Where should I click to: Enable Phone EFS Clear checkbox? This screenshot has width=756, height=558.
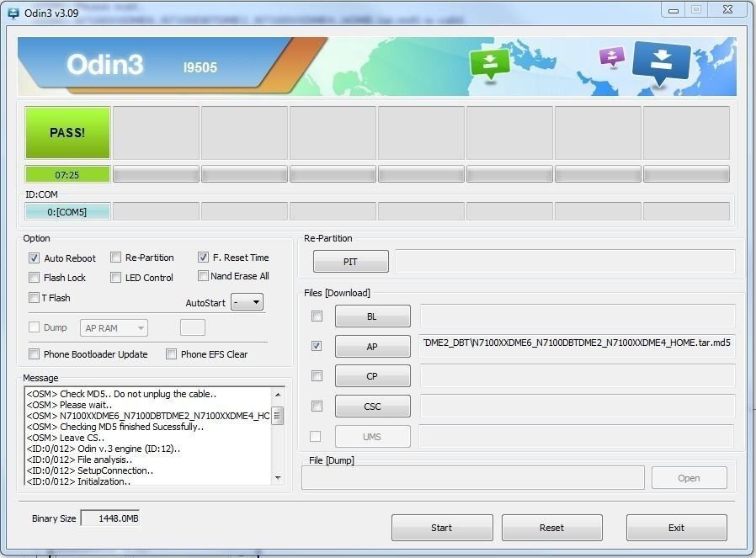click(x=171, y=354)
